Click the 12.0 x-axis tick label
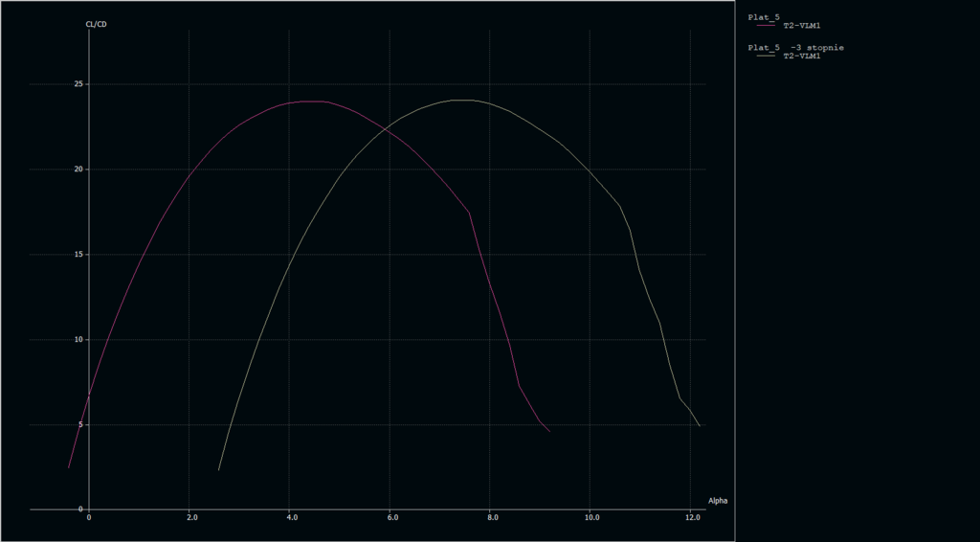Image resolution: width=980 pixels, height=542 pixels. [x=692, y=518]
